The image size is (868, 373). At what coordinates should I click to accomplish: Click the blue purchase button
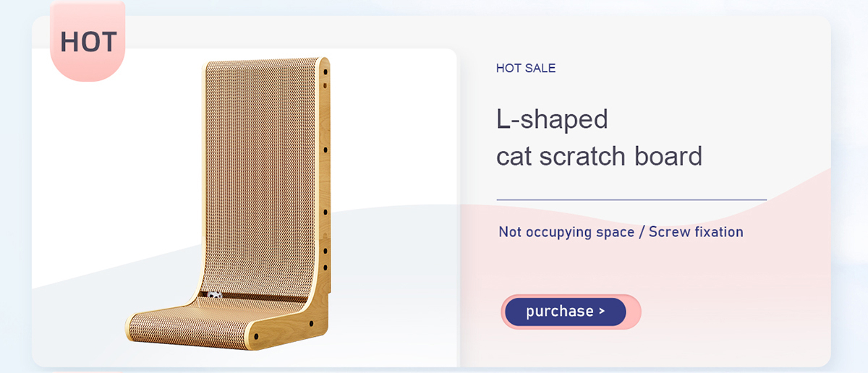tap(566, 312)
